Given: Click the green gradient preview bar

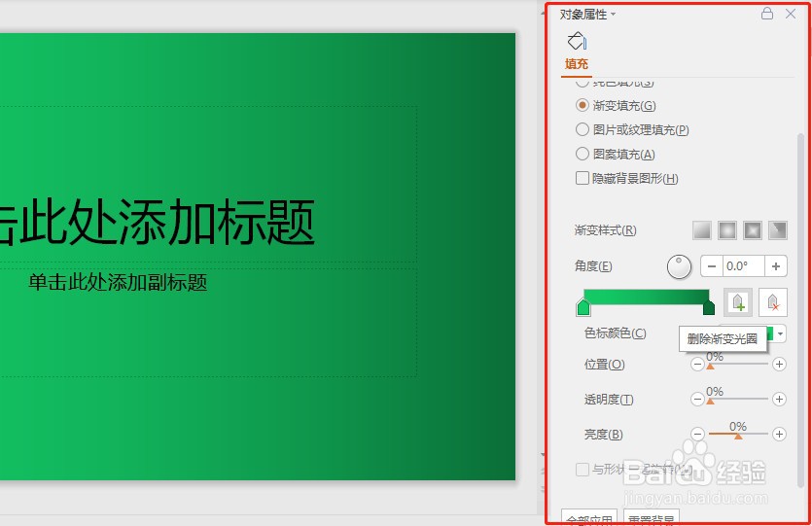Looking at the screenshot, I should pos(647,297).
